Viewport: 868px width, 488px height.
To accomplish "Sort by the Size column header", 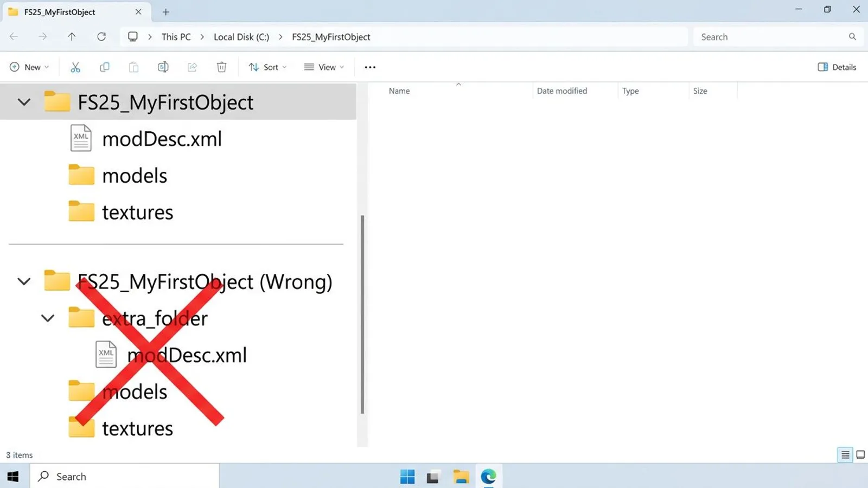I will (700, 91).
